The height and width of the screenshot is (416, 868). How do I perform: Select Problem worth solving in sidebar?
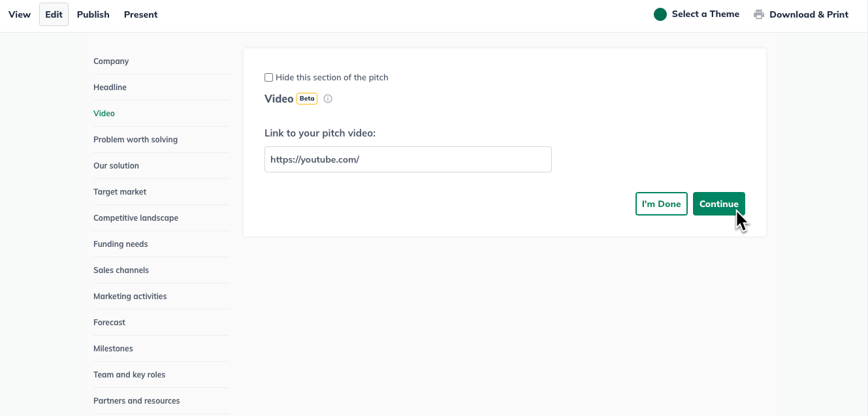135,140
